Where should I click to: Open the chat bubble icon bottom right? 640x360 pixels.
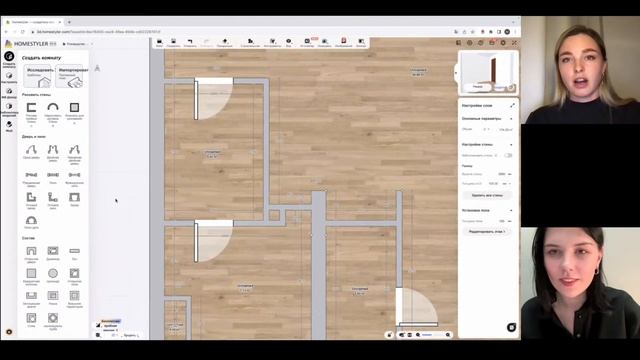point(511,327)
